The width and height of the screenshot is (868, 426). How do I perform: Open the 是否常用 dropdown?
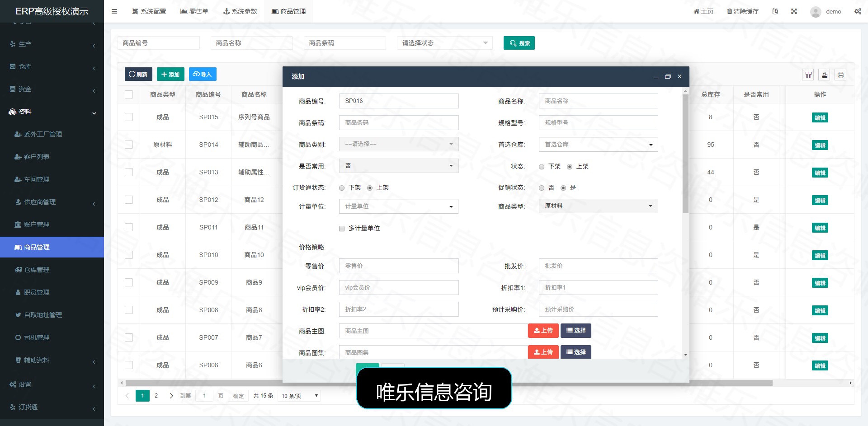click(399, 166)
